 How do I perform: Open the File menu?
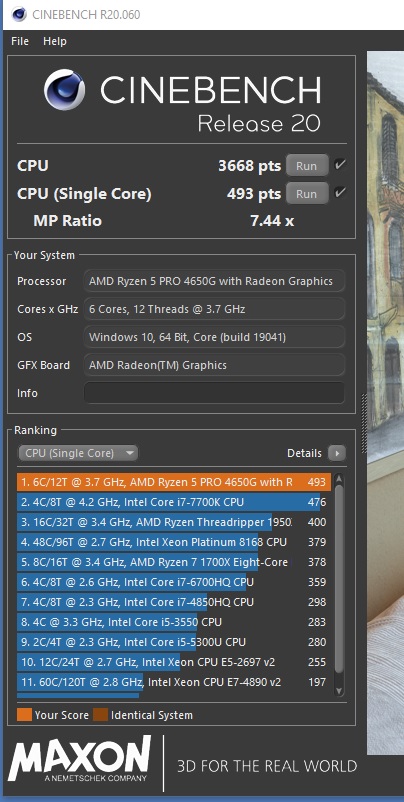coord(19,41)
